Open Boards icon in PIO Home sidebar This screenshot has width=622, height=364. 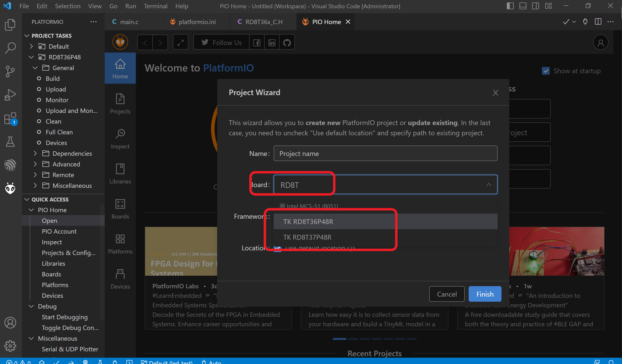[x=120, y=209]
